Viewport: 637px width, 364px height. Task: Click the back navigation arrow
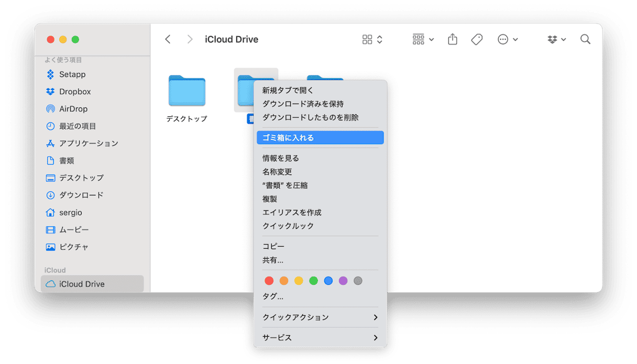tap(168, 39)
